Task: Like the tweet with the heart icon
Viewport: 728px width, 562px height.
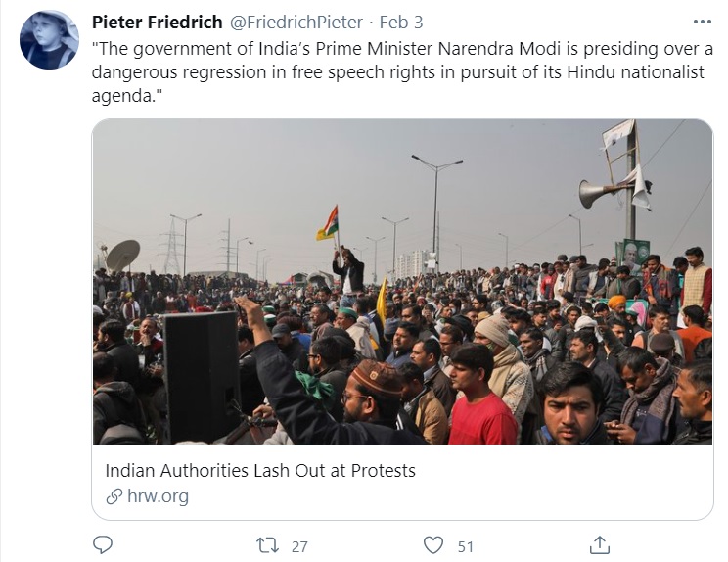Action: [x=433, y=545]
